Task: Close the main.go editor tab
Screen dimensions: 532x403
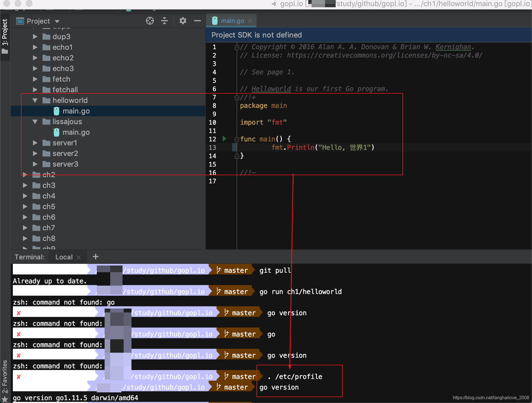Action: coord(250,21)
